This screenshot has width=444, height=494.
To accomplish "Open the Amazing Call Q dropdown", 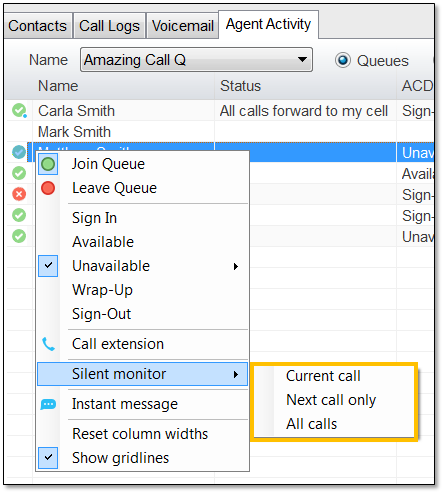I will (x=196, y=60).
